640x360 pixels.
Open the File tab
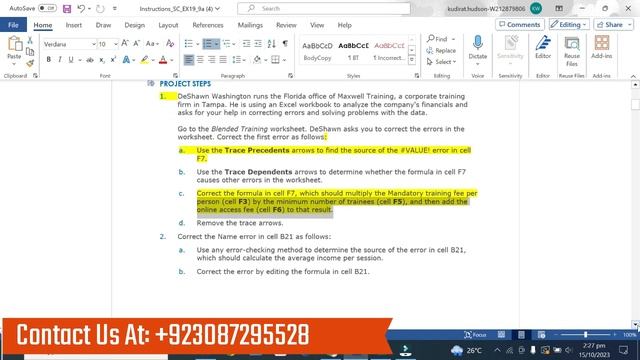coord(13,25)
